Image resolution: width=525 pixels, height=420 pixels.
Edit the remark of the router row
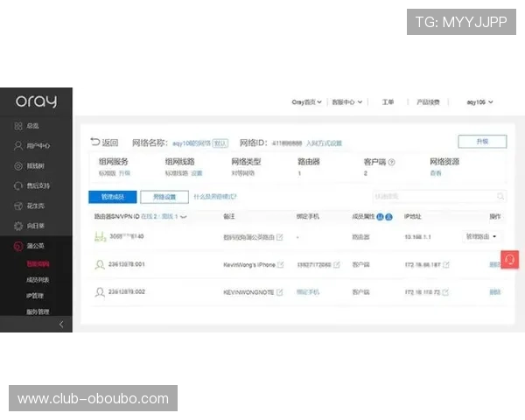pyautogui.click(x=280, y=237)
